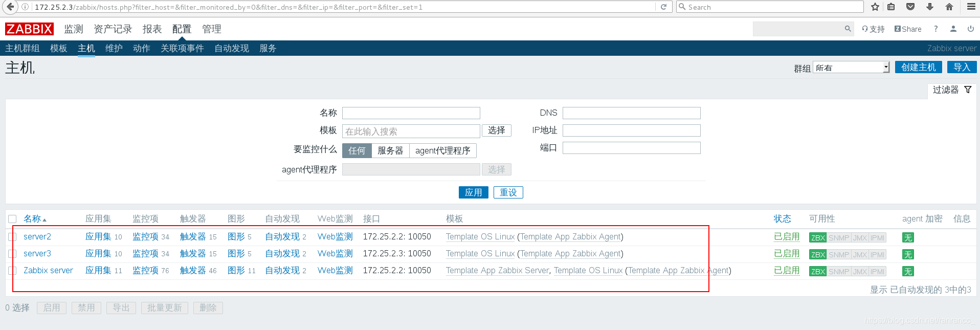Open the Share link
Image resolution: width=980 pixels, height=330 pixels.
pyautogui.click(x=908, y=29)
